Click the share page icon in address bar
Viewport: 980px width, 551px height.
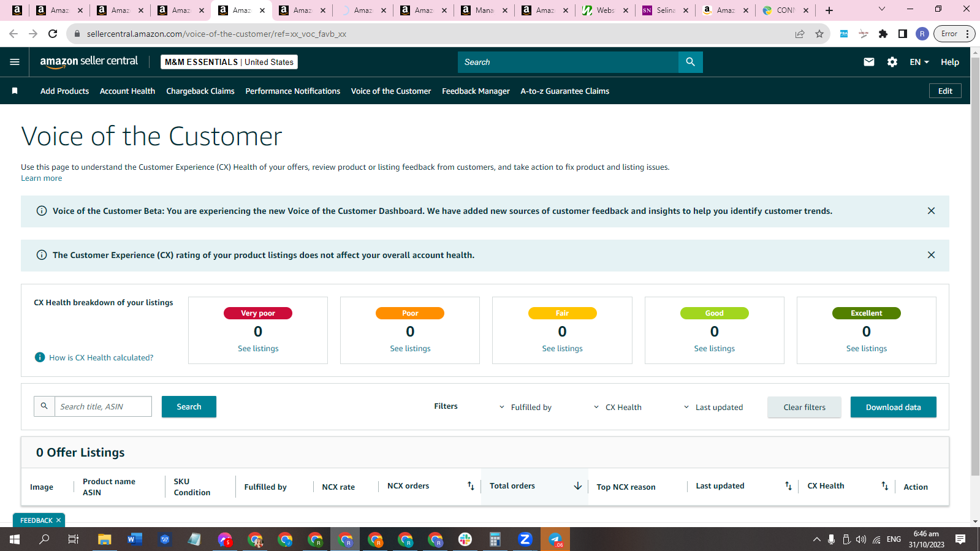tap(800, 34)
